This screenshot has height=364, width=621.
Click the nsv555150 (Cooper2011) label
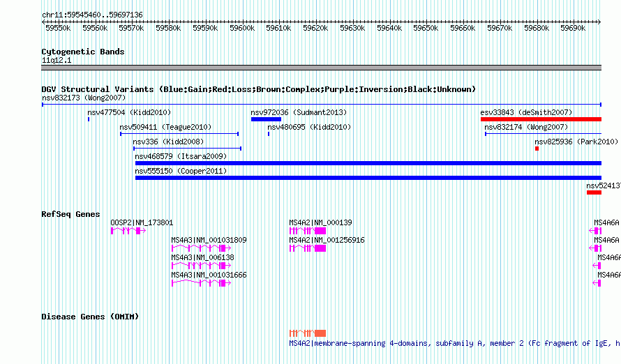[181, 171]
